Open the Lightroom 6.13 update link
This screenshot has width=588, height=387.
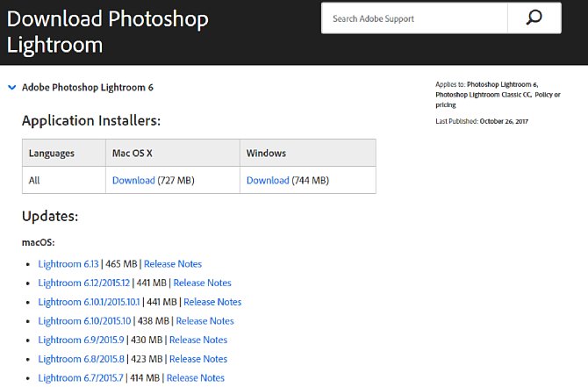[x=68, y=263]
